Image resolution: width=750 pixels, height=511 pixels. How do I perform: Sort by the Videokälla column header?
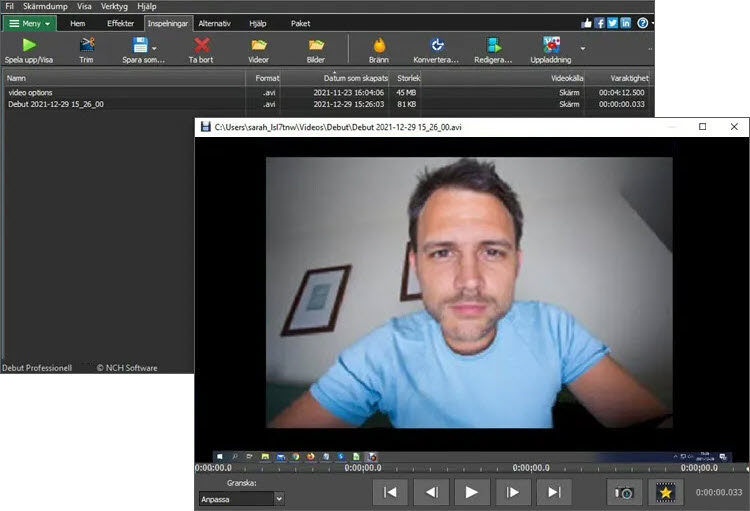[x=503, y=78]
